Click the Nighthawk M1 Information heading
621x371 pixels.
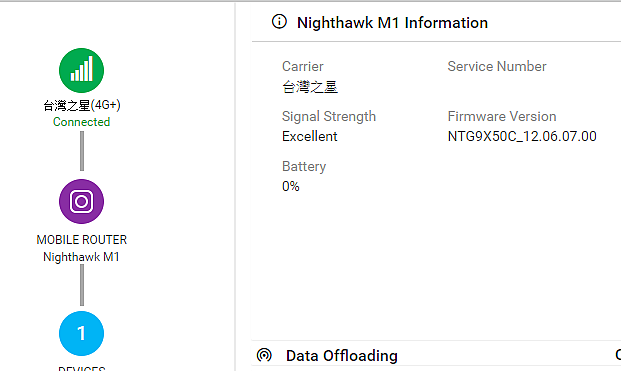coord(392,23)
